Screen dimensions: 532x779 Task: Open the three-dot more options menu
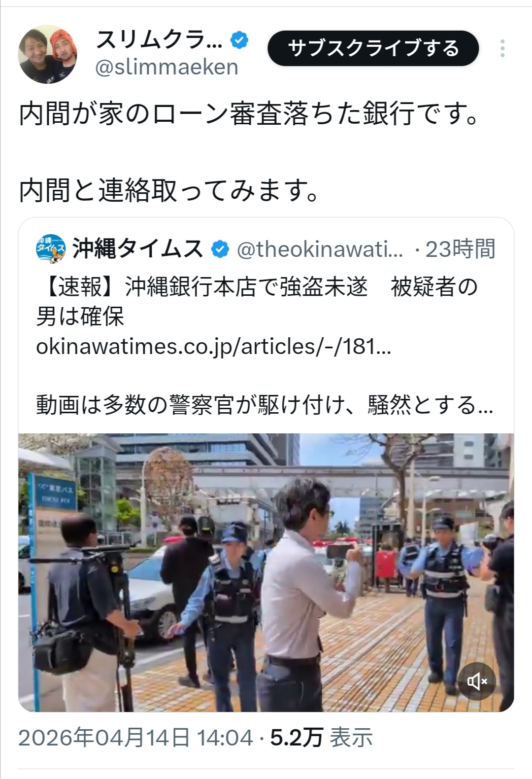(502, 48)
